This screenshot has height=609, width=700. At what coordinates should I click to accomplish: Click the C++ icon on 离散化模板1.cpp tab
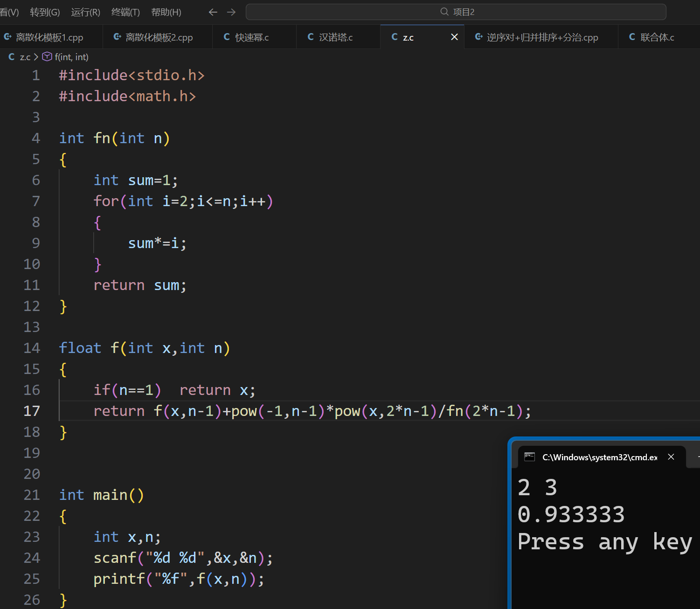click(x=7, y=36)
